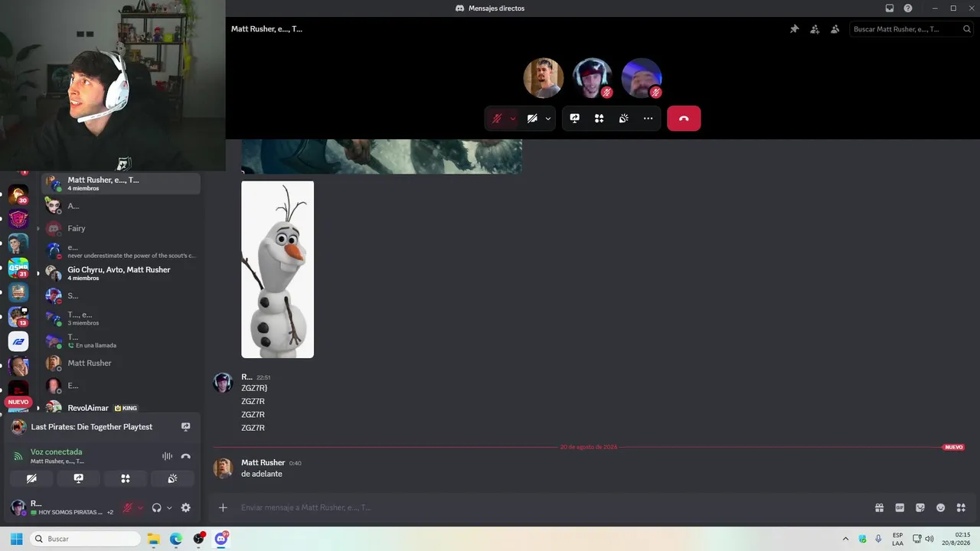
Task: Open Discord help icon
Action: 908,8
